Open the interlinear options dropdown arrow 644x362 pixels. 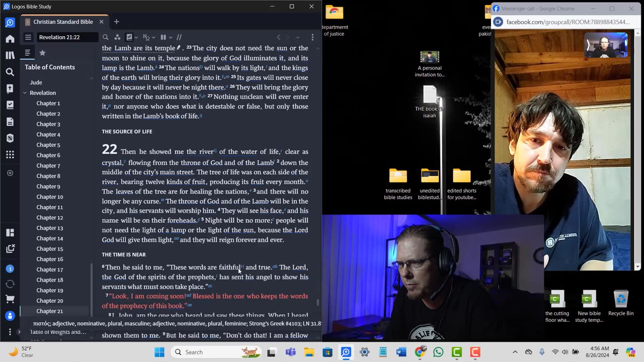(x=153, y=37)
